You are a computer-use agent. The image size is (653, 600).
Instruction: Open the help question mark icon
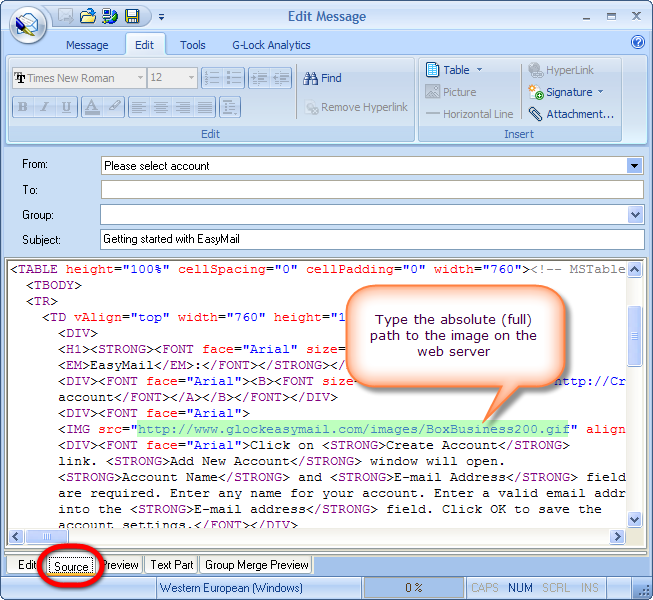pos(638,42)
